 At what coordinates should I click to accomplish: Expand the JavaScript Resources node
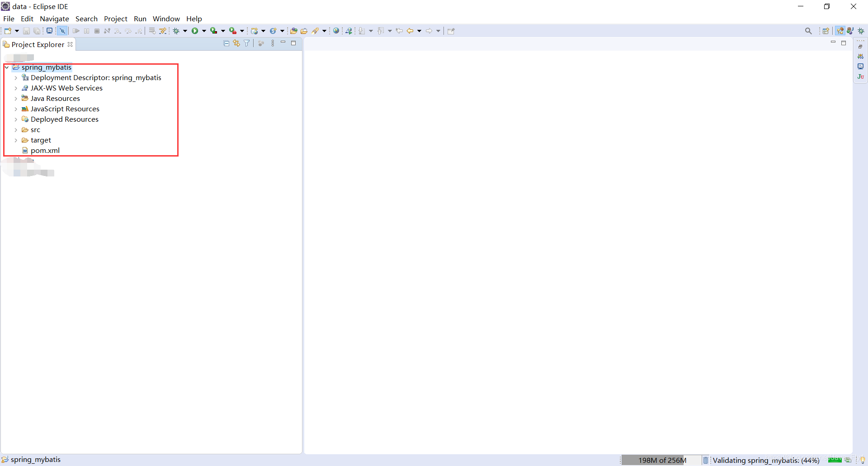(16, 109)
